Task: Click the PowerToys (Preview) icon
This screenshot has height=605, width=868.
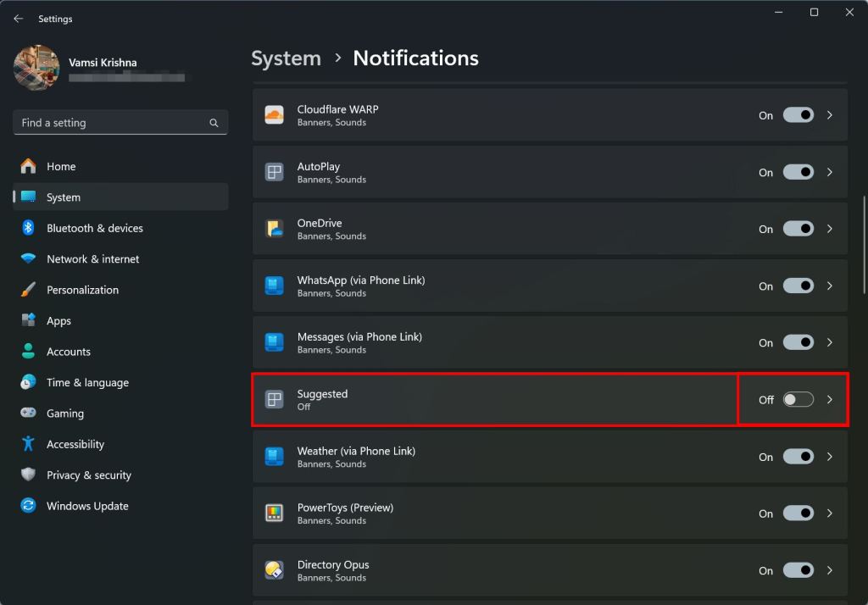Action: click(x=274, y=513)
